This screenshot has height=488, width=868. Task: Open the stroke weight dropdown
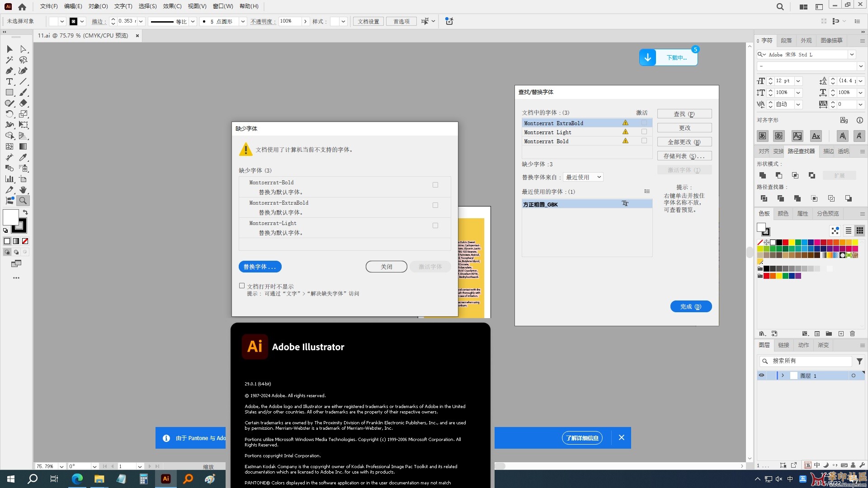pos(141,21)
